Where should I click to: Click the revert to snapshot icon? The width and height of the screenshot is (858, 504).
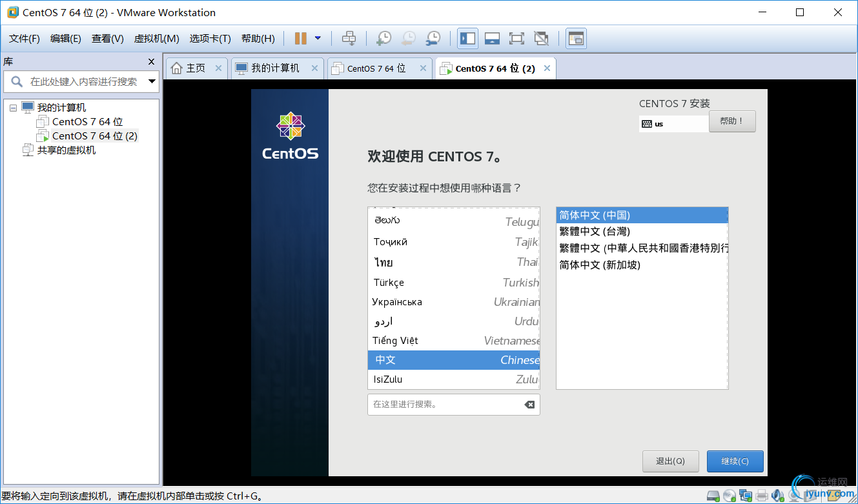[x=408, y=39]
